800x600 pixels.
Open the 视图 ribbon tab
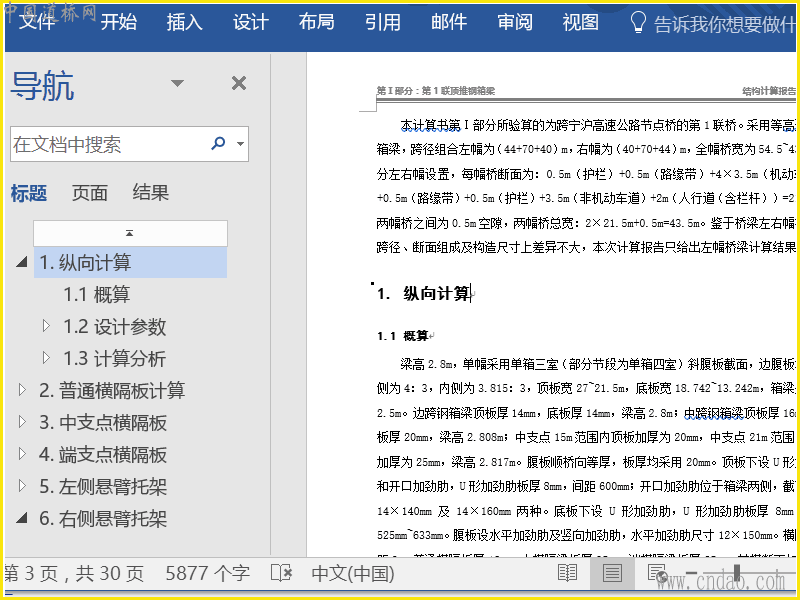[x=581, y=22]
